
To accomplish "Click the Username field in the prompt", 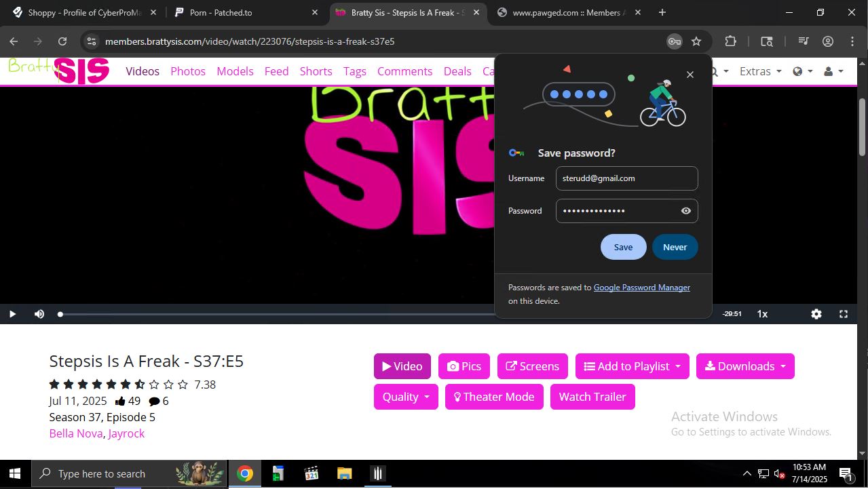I will click(626, 178).
